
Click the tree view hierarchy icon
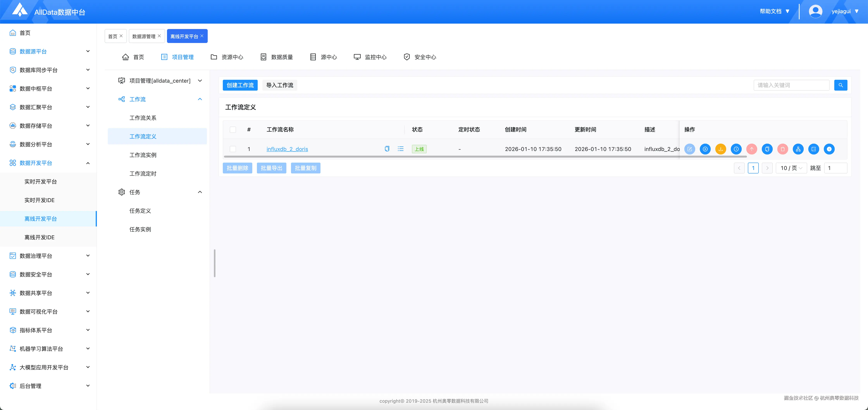(798, 149)
